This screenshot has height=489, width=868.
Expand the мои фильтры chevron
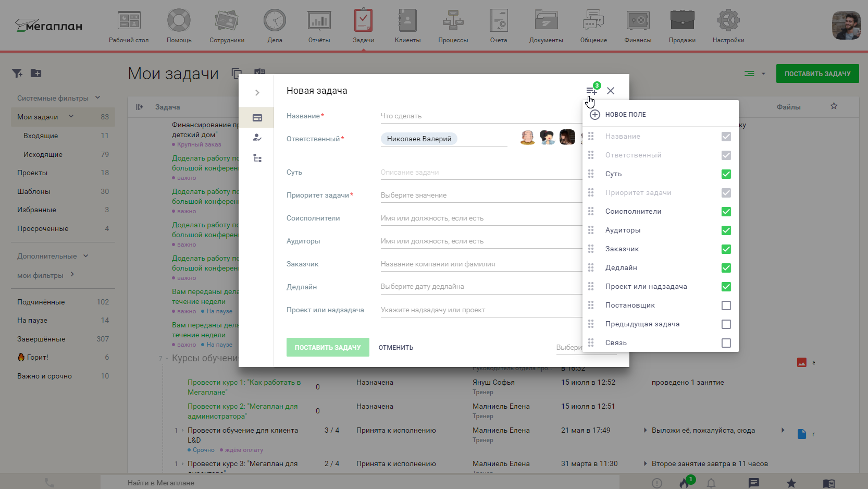(72, 274)
